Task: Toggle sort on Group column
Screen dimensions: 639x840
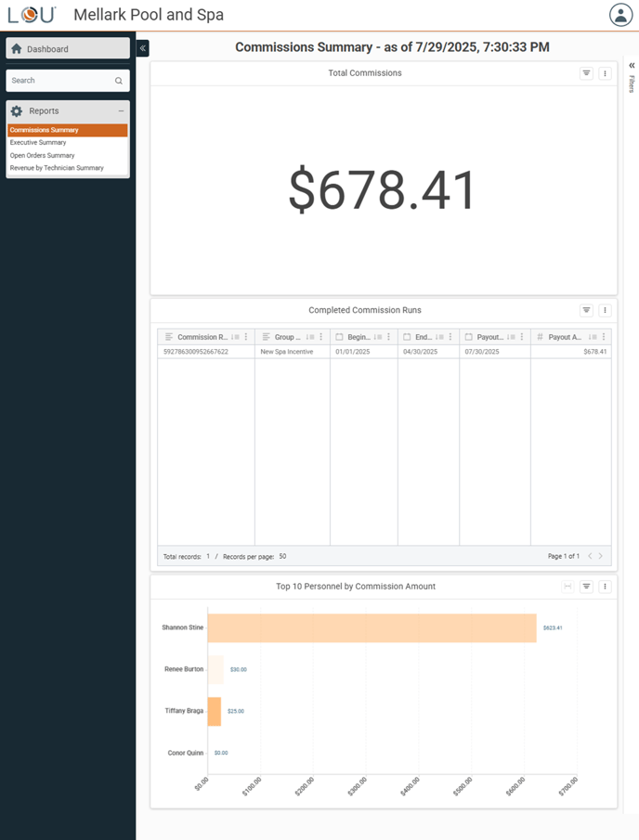Action: (310, 337)
